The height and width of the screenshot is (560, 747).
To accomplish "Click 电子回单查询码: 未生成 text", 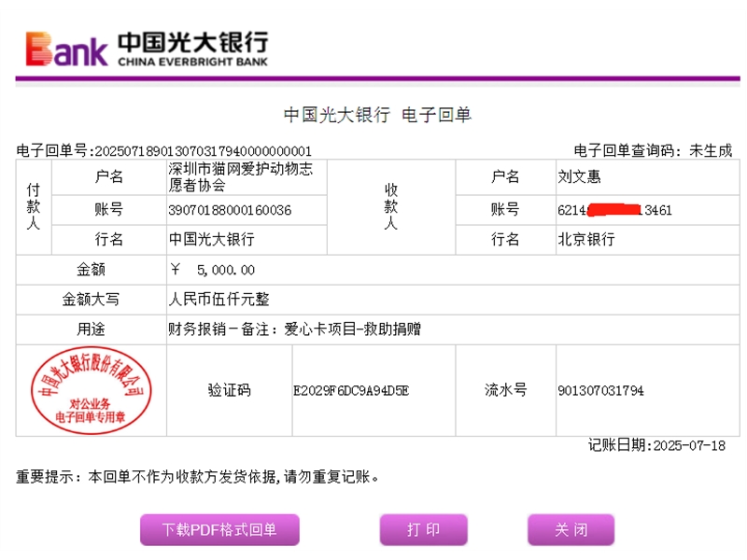I will [653, 151].
